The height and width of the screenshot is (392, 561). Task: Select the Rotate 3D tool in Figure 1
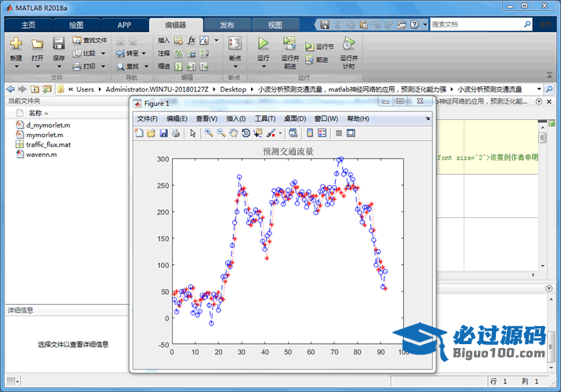(x=246, y=133)
